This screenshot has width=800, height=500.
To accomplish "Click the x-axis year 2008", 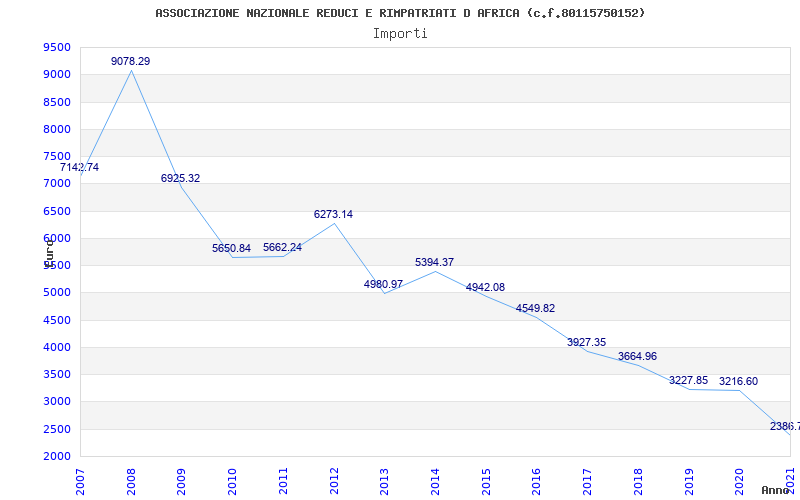I will [131, 481].
